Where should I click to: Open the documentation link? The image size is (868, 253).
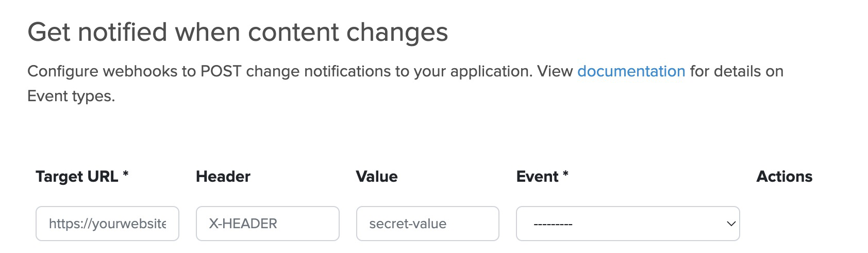point(631,71)
